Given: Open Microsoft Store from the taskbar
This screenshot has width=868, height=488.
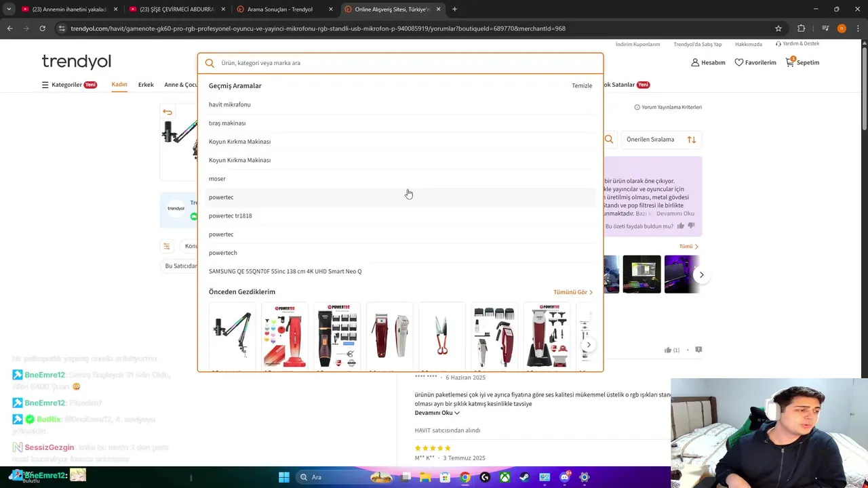Looking at the screenshot, I should [x=445, y=477].
